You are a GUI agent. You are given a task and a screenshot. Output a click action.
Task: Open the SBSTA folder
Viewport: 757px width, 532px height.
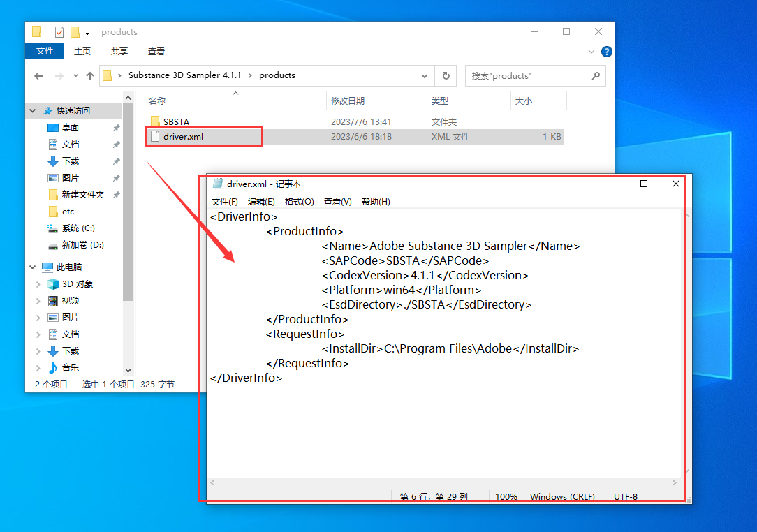[175, 121]
